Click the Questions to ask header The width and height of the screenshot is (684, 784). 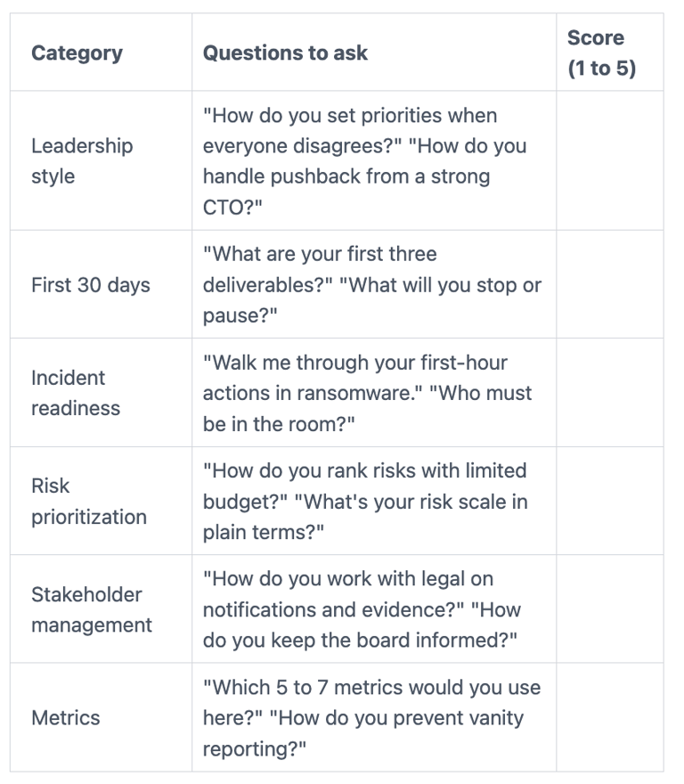[285, 53]
